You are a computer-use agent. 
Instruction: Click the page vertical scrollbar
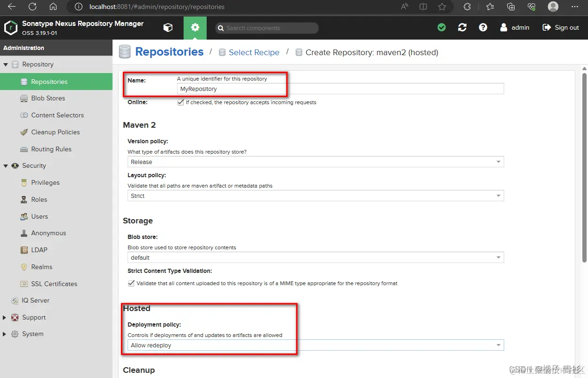pyautogui.click(x=584, y=167)
